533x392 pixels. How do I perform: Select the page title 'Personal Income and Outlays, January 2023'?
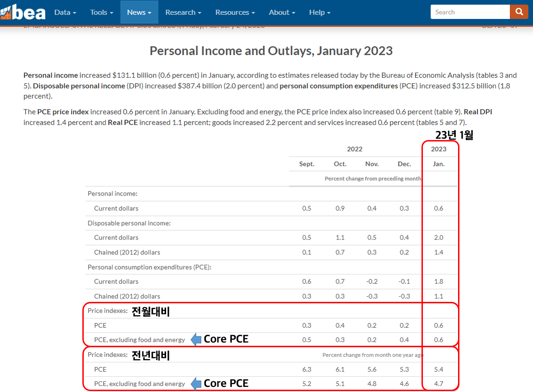271,51
